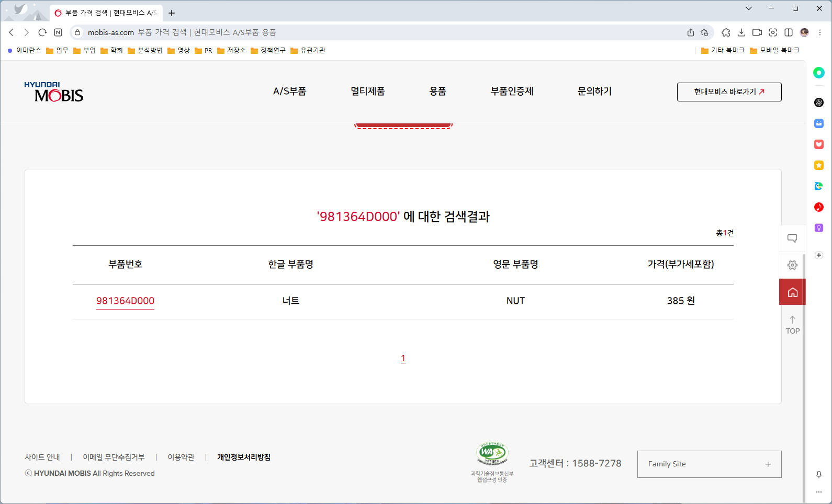Open the 이용약관 footer link

(x=181, y=457)
